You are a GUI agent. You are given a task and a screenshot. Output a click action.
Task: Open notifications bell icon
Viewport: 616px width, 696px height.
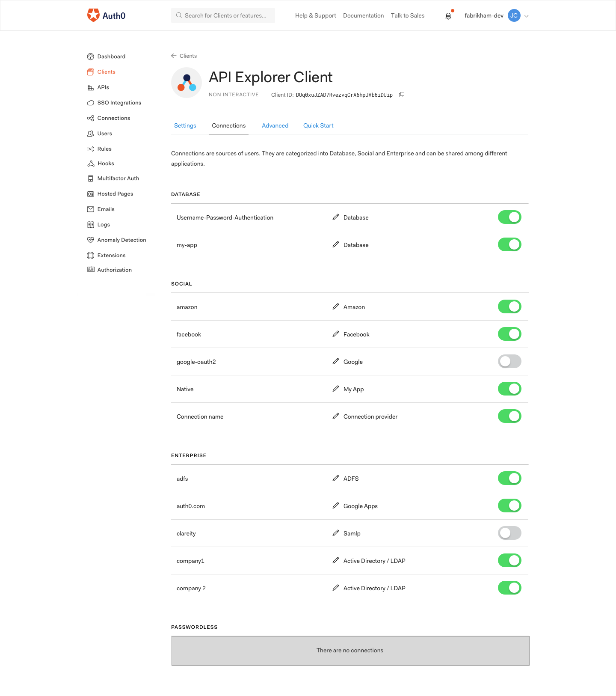(448, 15)
